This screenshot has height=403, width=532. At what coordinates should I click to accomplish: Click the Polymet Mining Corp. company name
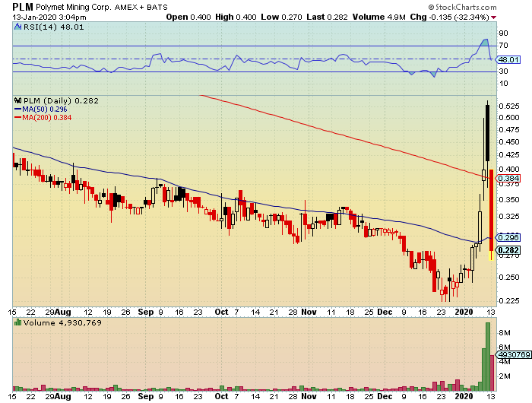pyautogui.click(x=73, y=7)
